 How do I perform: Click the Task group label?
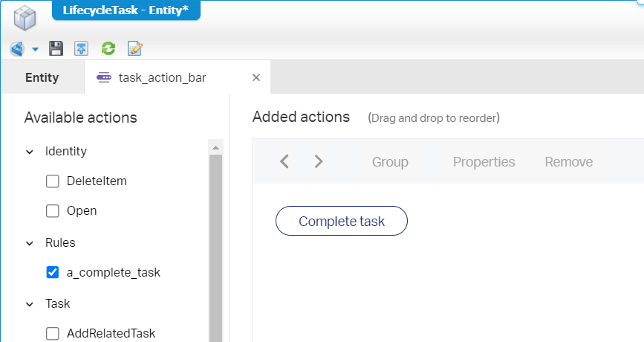pos(58,303)
